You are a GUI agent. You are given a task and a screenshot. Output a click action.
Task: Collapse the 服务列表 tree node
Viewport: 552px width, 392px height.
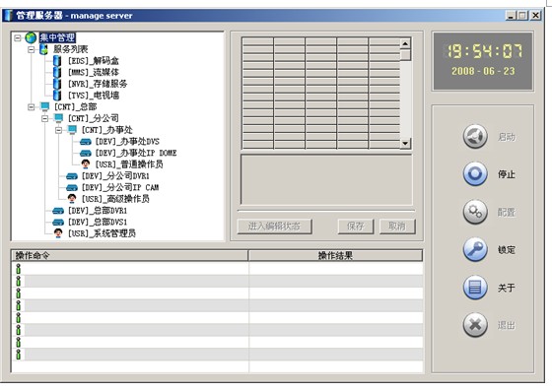coord(32,49)
